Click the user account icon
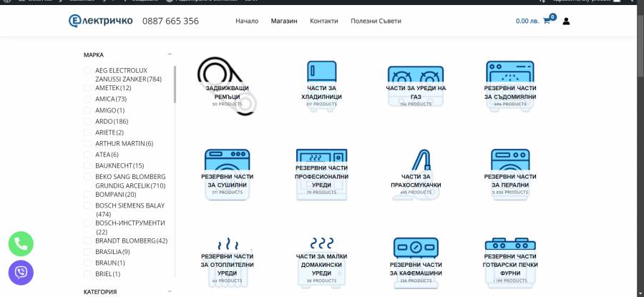Screen dimensions: 644x297 click(566, 21)
